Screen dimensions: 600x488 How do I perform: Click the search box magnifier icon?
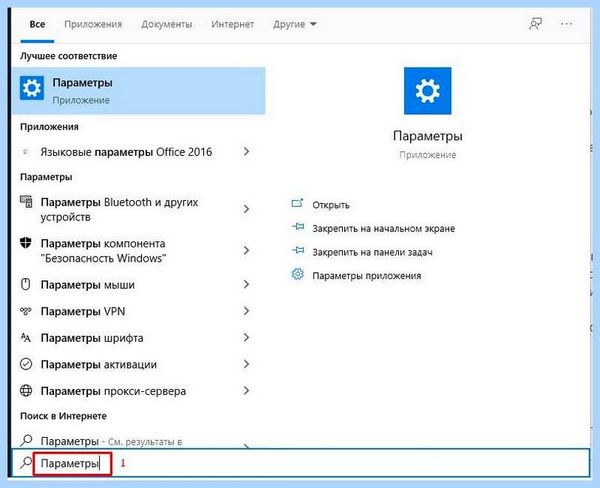26,463
